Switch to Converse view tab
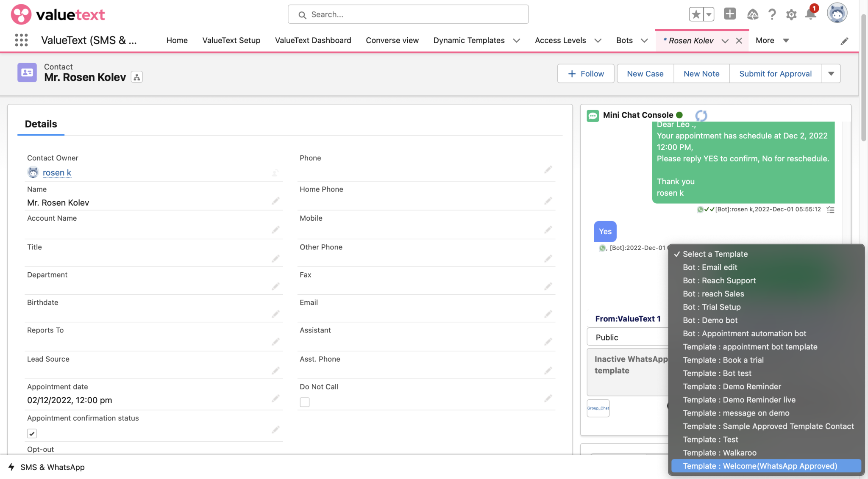Image resolution: width=868 pixels, height=479 pixels. point(392,40)
